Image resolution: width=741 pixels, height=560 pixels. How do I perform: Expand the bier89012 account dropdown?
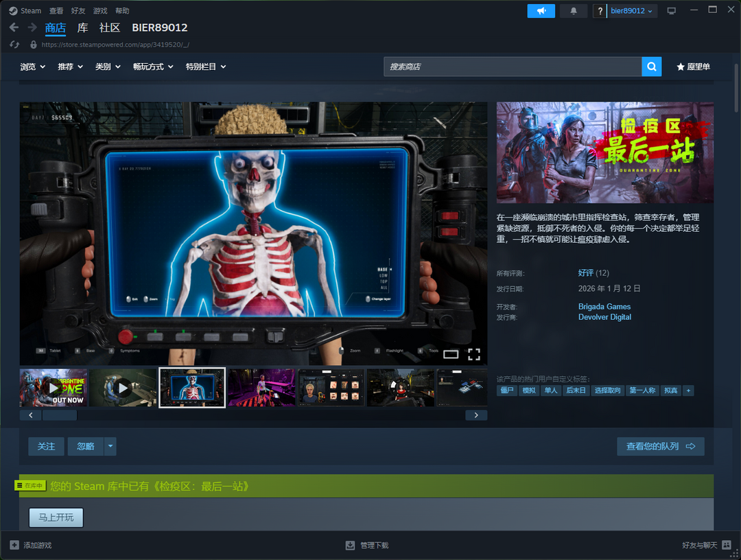pyautogui.click(x=631, y=11)
